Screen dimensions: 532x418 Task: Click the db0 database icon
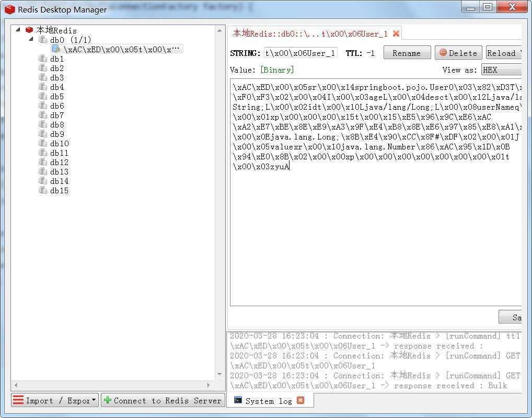(43, 39)
